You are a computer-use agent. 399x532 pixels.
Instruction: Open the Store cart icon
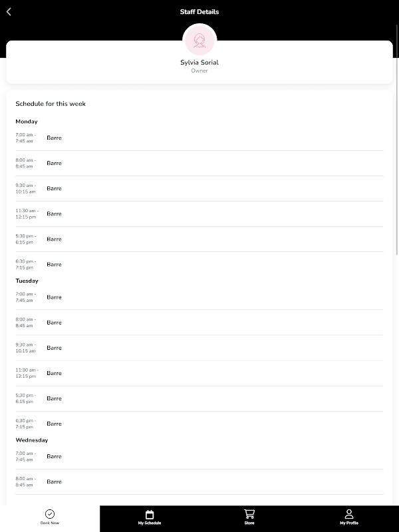[249, 513]
